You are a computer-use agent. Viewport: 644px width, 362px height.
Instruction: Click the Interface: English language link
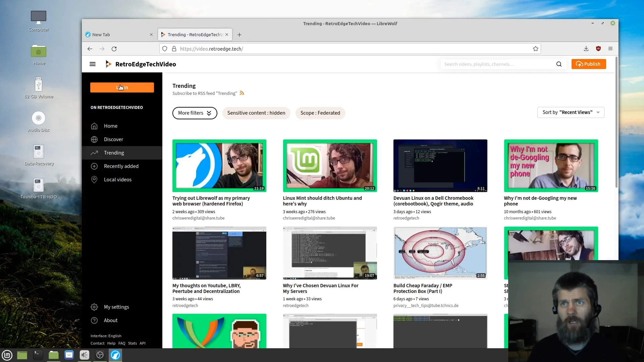click(106, 336)
